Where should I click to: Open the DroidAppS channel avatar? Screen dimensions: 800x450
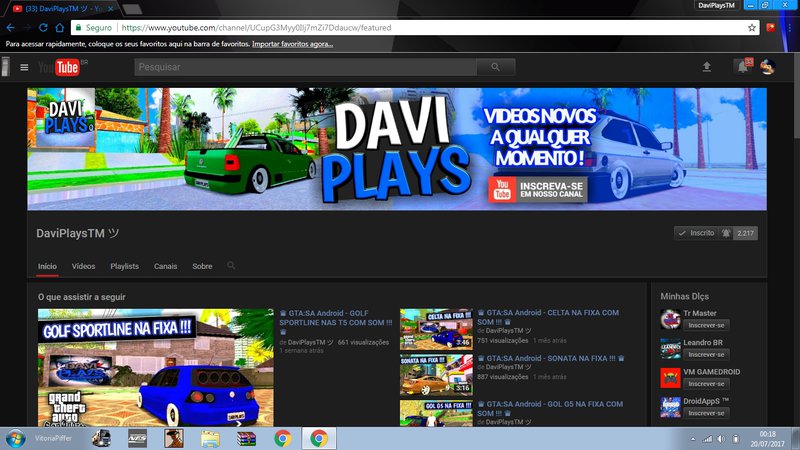pyautogui.click(x=670, y=407)
